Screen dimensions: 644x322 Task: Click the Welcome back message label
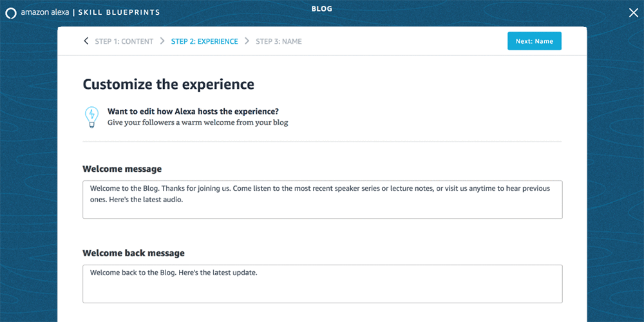[133, 253]
